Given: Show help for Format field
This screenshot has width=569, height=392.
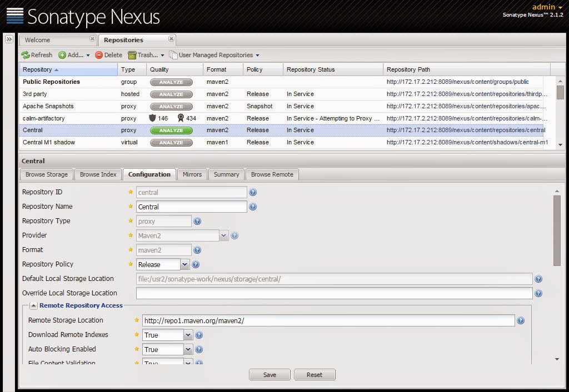Looking at the screenshot, I should point(197,250).
